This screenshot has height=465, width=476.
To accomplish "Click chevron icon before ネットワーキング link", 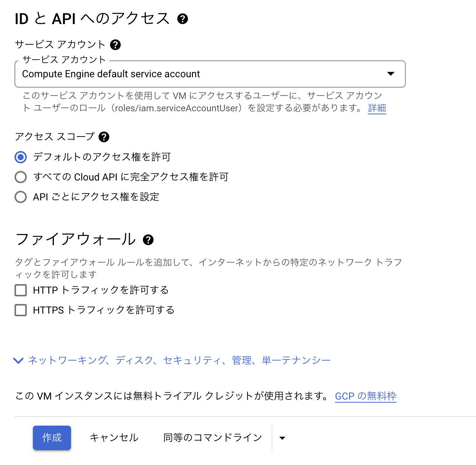I will click(18, 360).
